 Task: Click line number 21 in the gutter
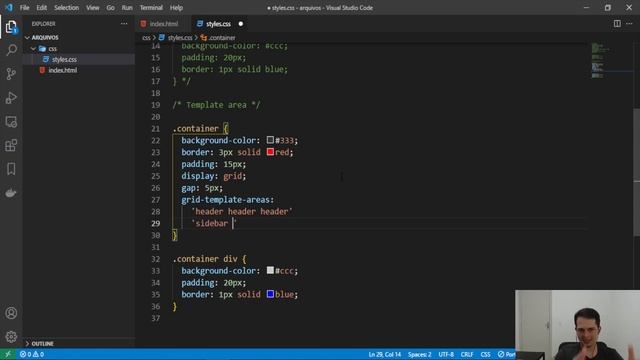coord(155,129)
